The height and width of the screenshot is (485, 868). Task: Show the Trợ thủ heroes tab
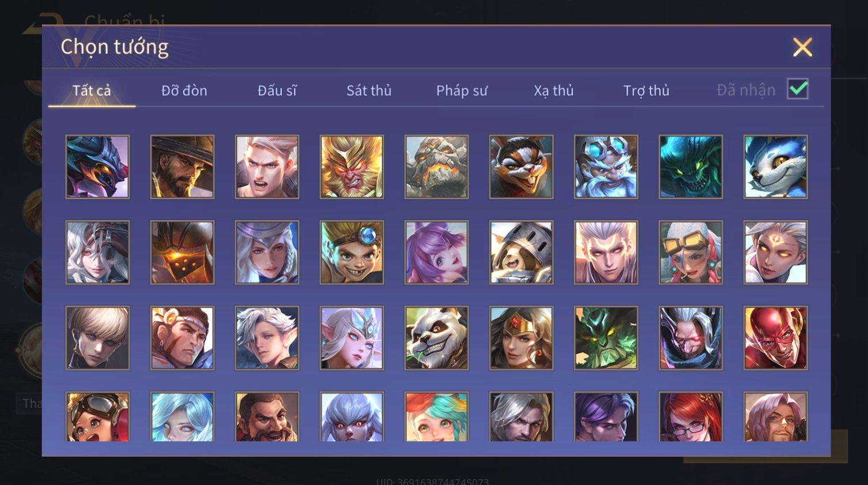(x=646, y=91)
